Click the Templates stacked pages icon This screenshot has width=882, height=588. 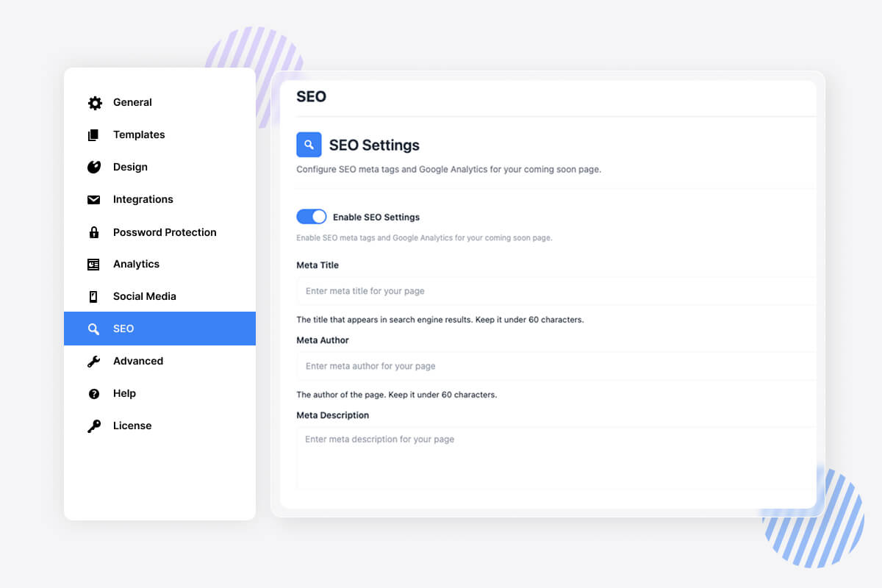(x=93, y=135)
